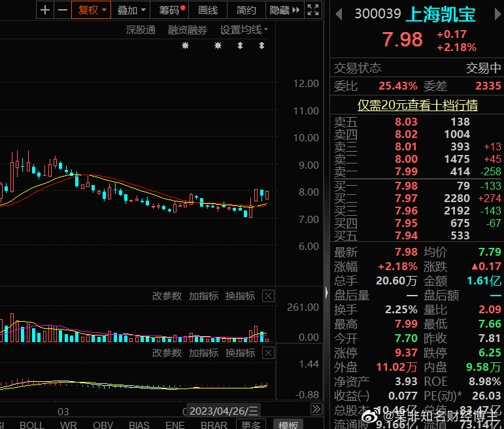Click the 卖四 price 8.02
Image resolution: width=504 pixels, height=429 pixels.
(407, 134)
